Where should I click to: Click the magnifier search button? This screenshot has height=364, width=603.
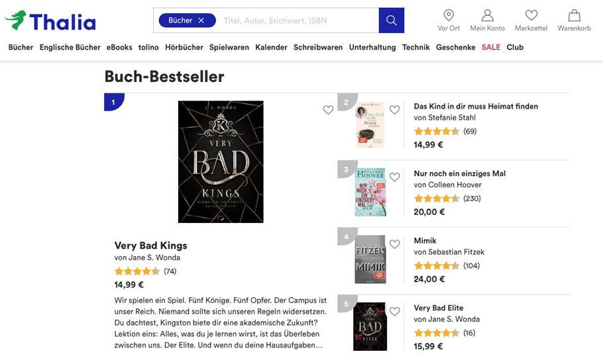pos(391,21)
